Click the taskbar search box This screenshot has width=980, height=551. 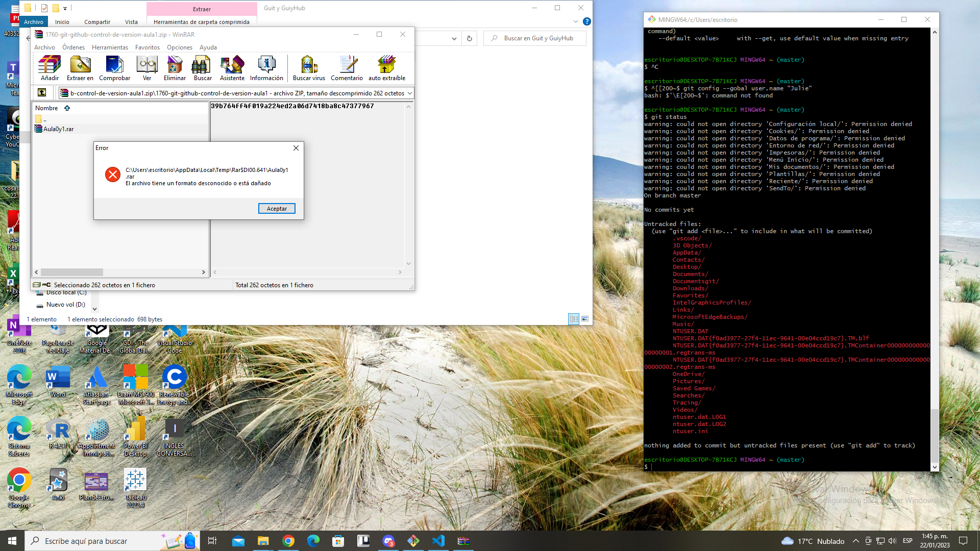click(112, 541)
